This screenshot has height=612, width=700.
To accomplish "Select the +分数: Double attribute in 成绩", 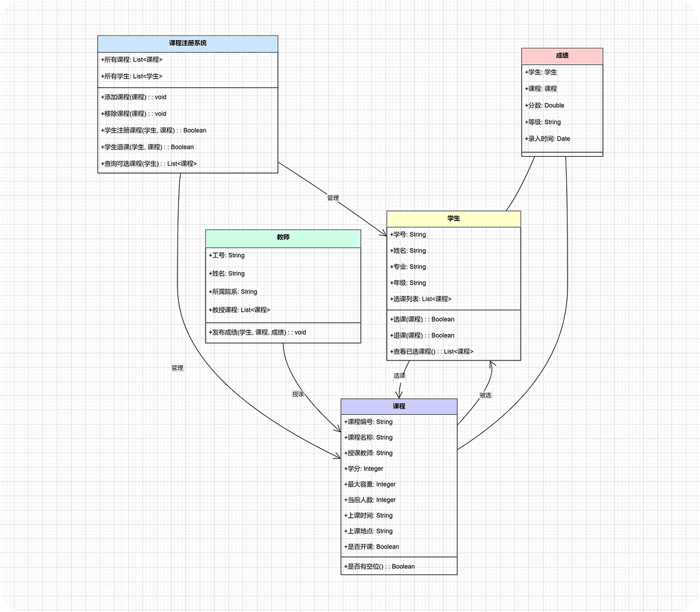I will [x=541, y=106].
